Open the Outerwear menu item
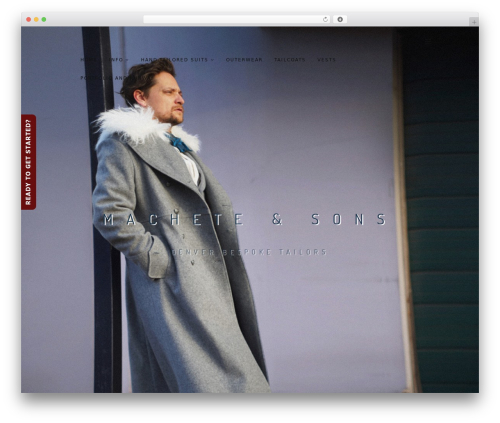The height and width of the screenshot is (423, 500). pyautogui.click(x=244, y=60)
